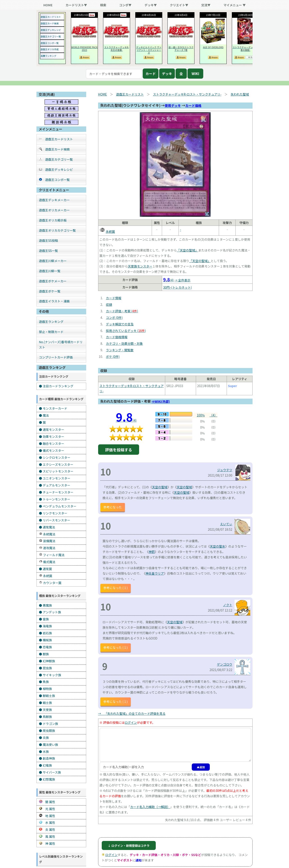Click the 永続魔法 icon in ranking list
The width and height of the screenshot is (289, 868).
pyautogui.click(x=40, y=534)
